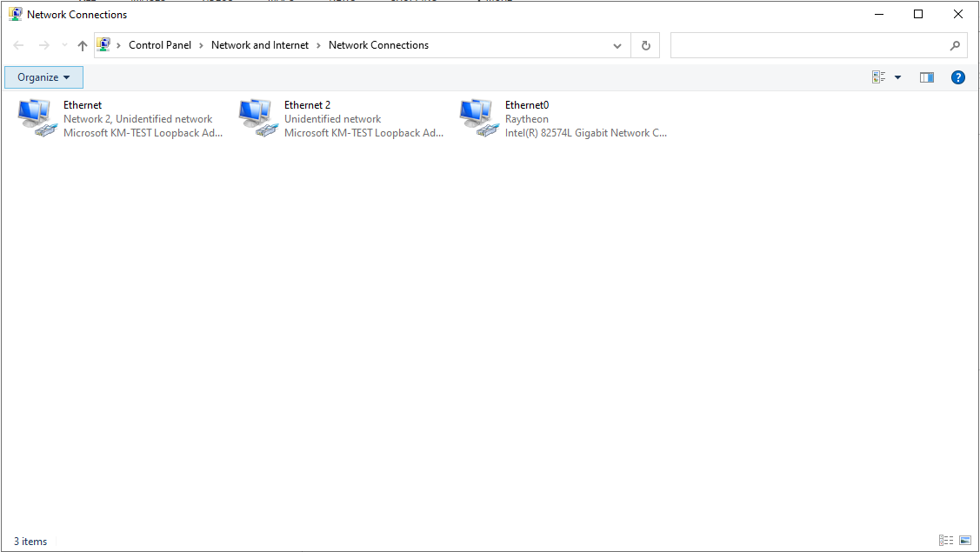Go up one level with the up arrow

pyautogui.click(x=83, y=45)
